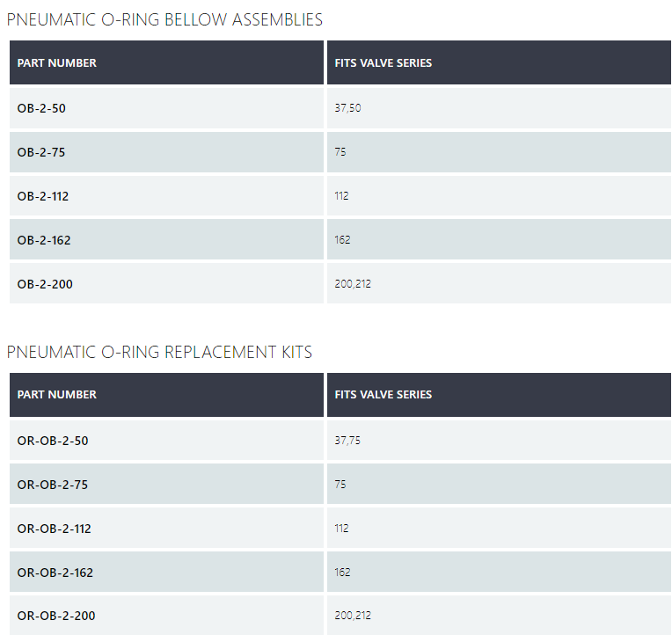
Task: Click Part Number header in Replacement Kits table
Action: point(57,395)
